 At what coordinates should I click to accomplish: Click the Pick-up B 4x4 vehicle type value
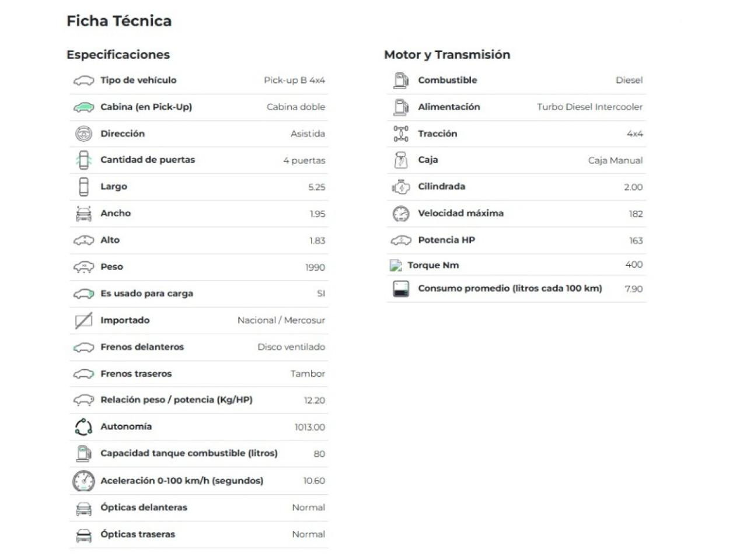coord(294,80)
